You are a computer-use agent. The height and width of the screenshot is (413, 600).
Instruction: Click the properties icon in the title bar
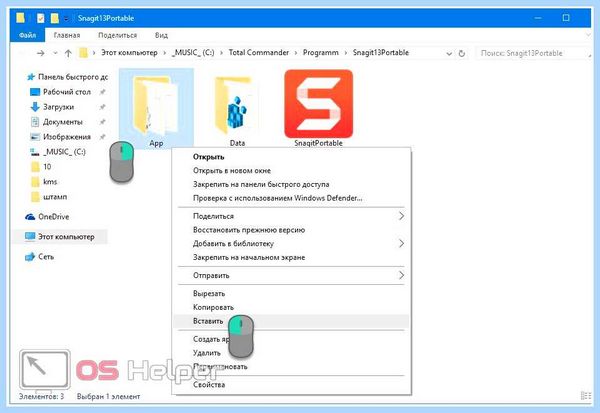41,18
